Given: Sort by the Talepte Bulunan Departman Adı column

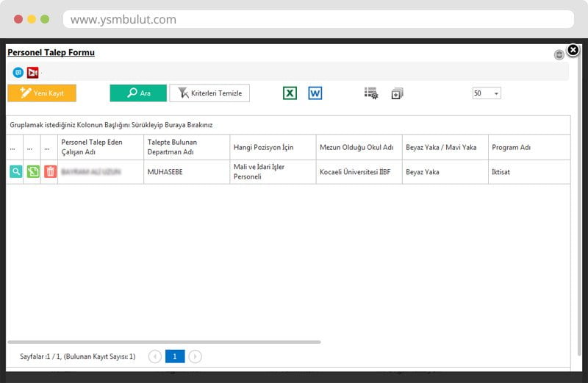Looking at the screenshot, I should click(172, 147).
